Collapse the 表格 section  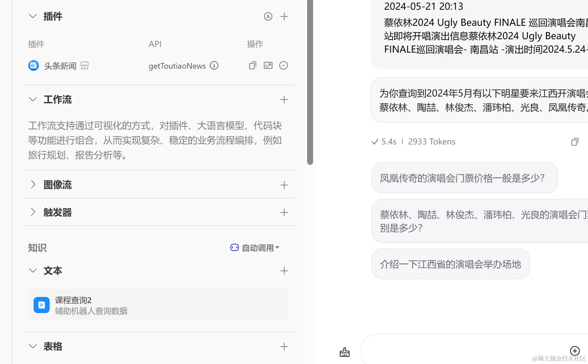click(33, 346)
